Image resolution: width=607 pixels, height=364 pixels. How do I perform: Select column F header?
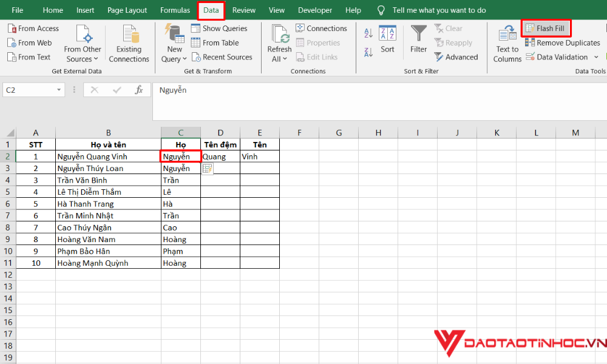[299, 133]
